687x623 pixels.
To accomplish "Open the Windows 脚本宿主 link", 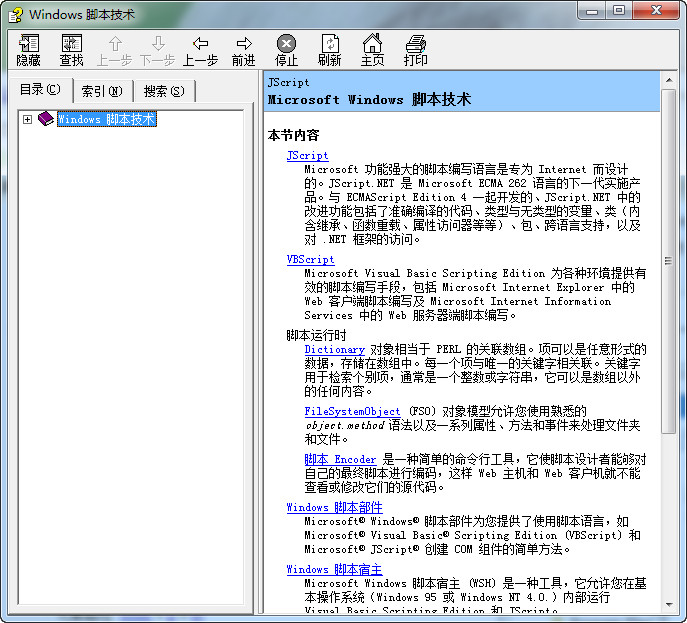I will pos(334,570).
